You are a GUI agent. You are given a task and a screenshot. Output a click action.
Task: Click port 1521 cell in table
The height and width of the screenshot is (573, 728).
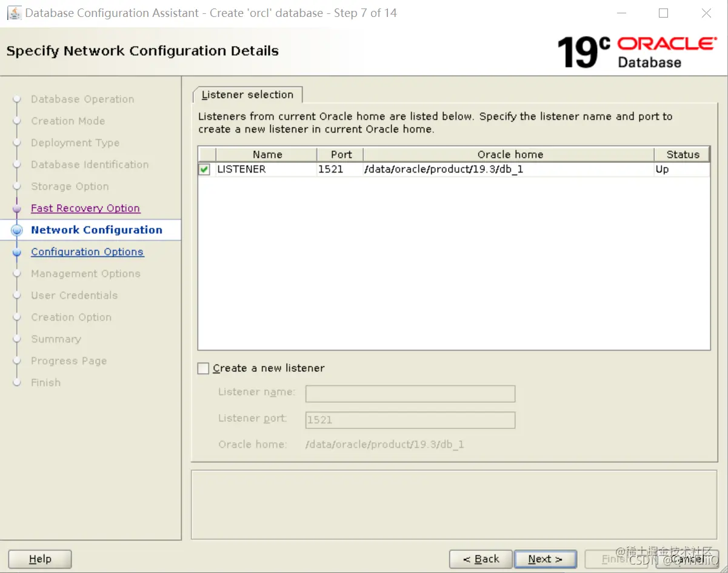click(x=339, y=170)
